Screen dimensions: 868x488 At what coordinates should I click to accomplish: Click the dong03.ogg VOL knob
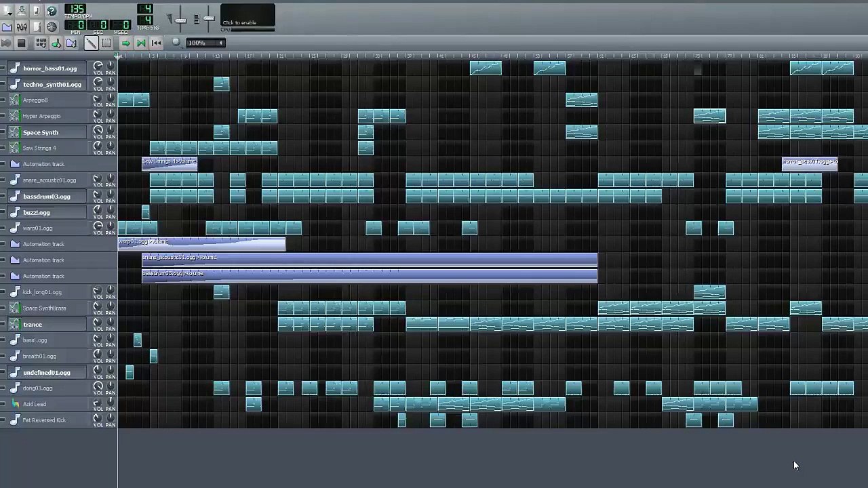tap(98, 386)
